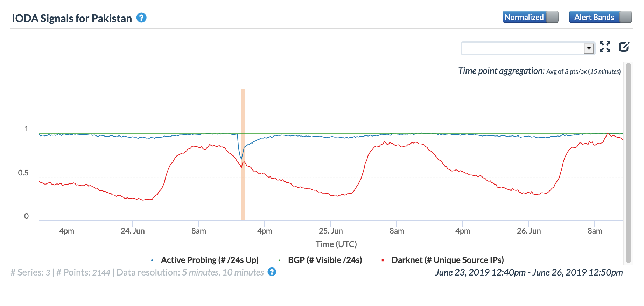
Task: Click the date range text below chart
Action: pos(529,272)
